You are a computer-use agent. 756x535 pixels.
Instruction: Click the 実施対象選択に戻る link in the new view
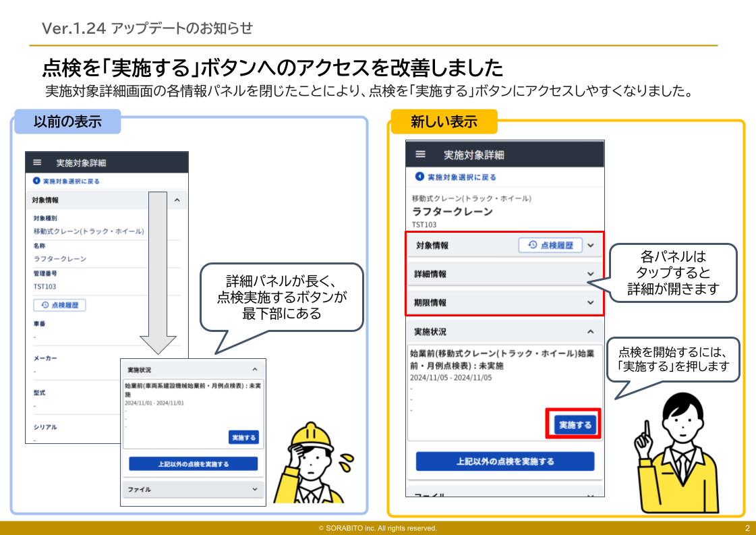(461, 176)
